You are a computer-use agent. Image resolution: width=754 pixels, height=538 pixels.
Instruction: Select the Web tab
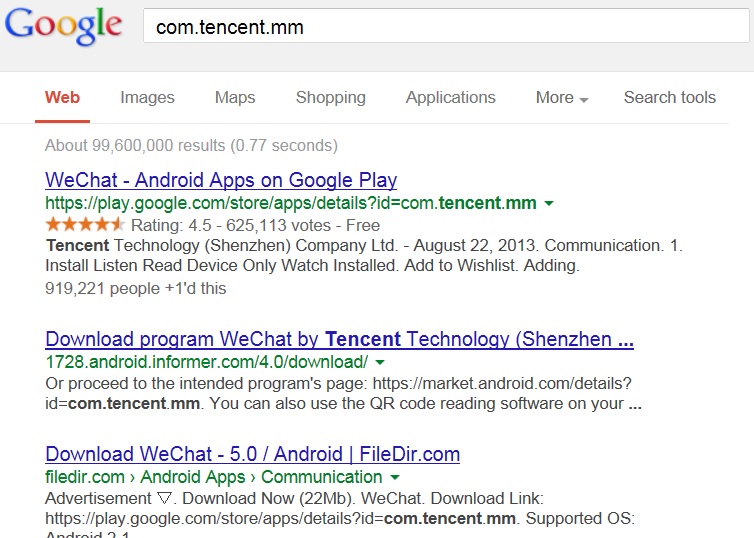pos(63,98)
